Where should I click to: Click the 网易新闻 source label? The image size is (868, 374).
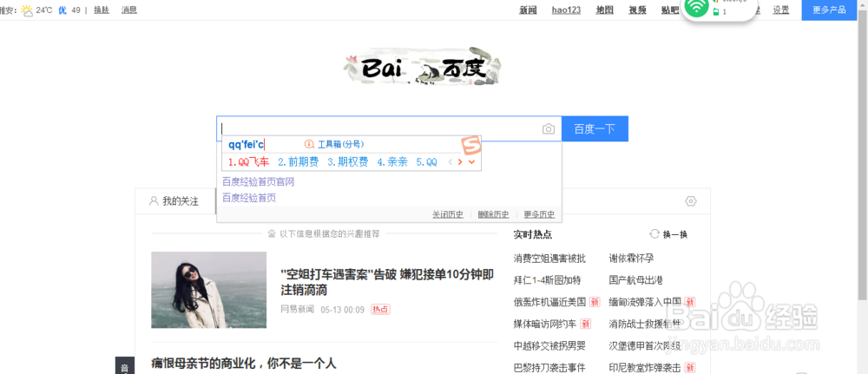tap(297, 310)
